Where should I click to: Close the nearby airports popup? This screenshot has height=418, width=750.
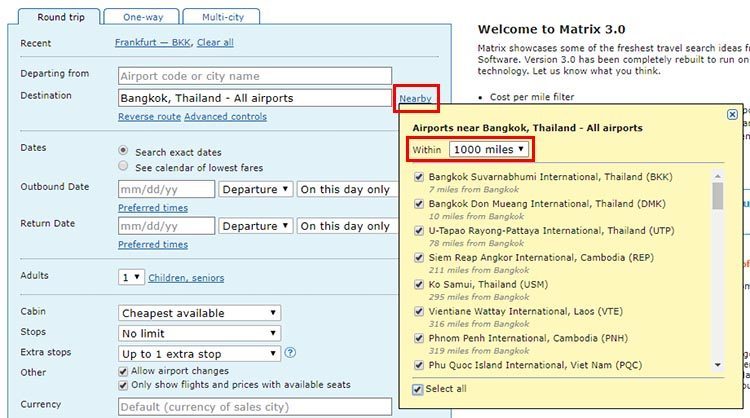click(x=732, y=115)
